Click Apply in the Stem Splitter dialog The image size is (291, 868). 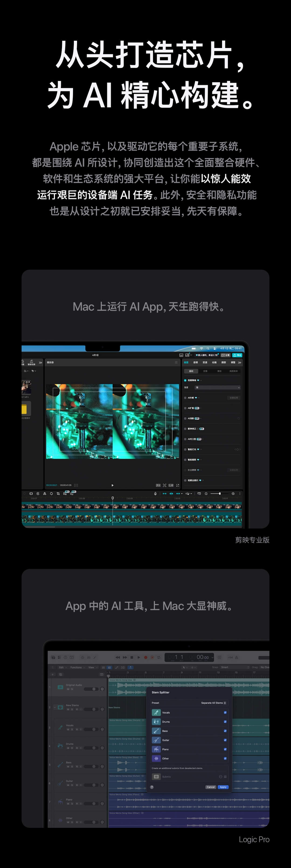(x=223, y=787)
